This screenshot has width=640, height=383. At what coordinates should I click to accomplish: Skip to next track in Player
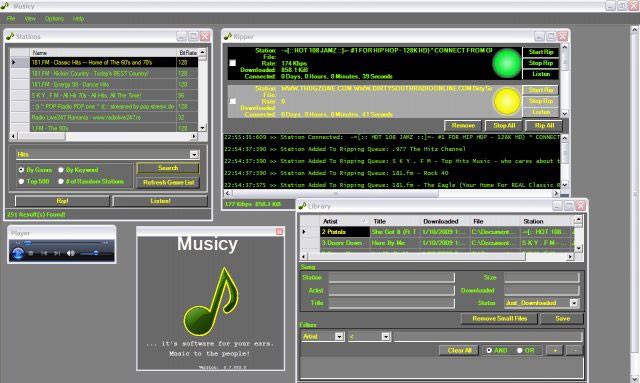tap(57, 254)
